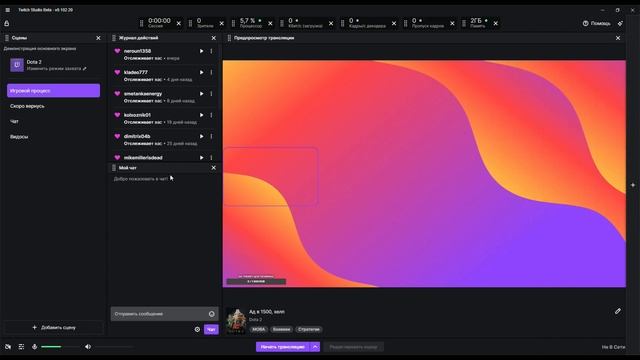The image size is (640, 360).
Task: Replay the neroun1358 follow alert
Action: [x=201, y=51]
